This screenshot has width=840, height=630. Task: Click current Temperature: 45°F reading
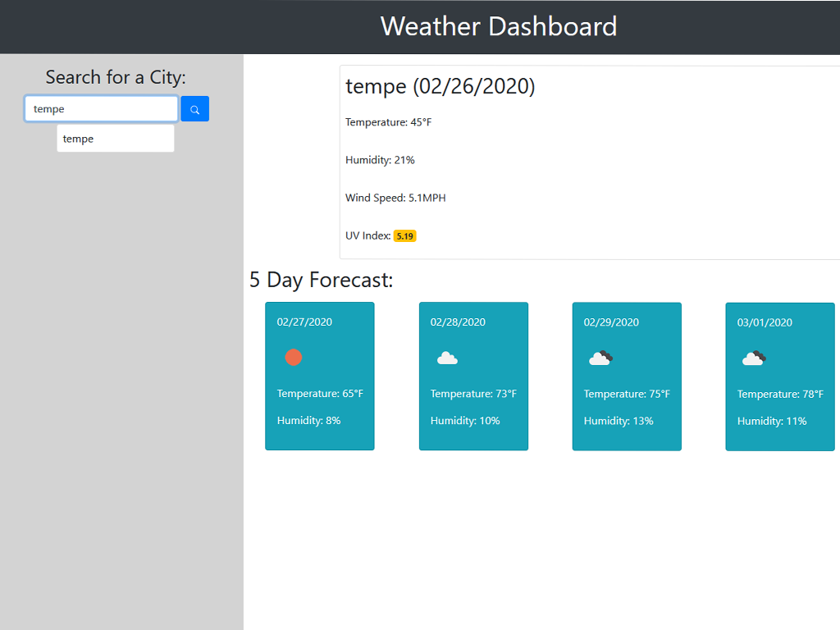pos(388,122)
